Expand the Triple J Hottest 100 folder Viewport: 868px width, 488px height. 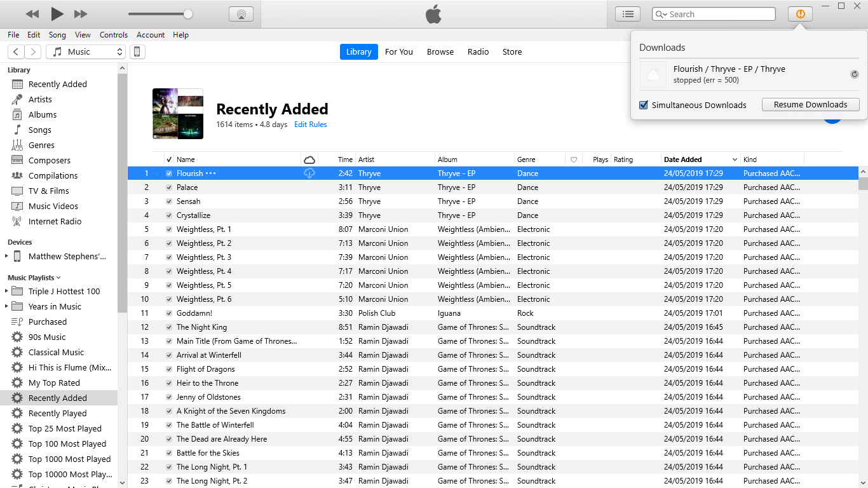pyautogui.click(x=7, y=292)
